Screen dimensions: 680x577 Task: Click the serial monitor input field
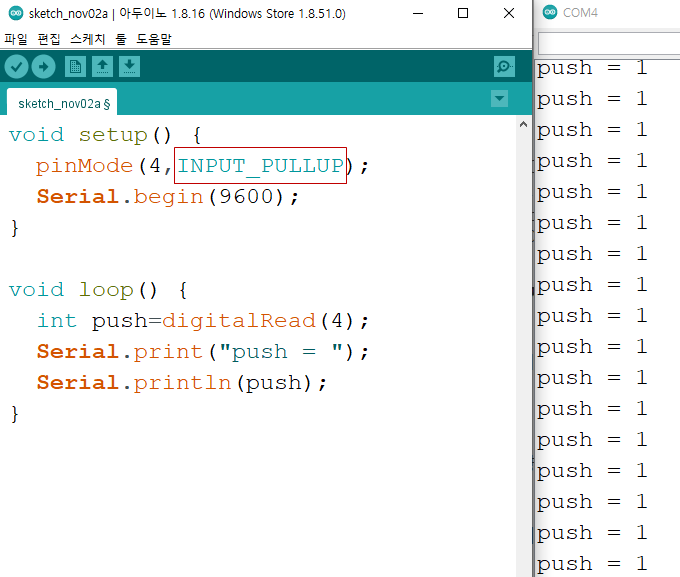point(609,43)
